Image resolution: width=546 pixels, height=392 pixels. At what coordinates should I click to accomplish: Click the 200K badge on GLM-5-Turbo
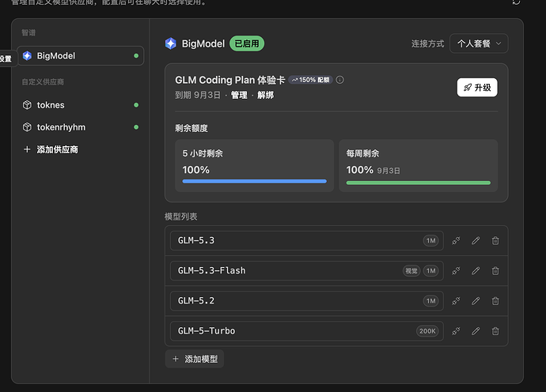[427, 331]
